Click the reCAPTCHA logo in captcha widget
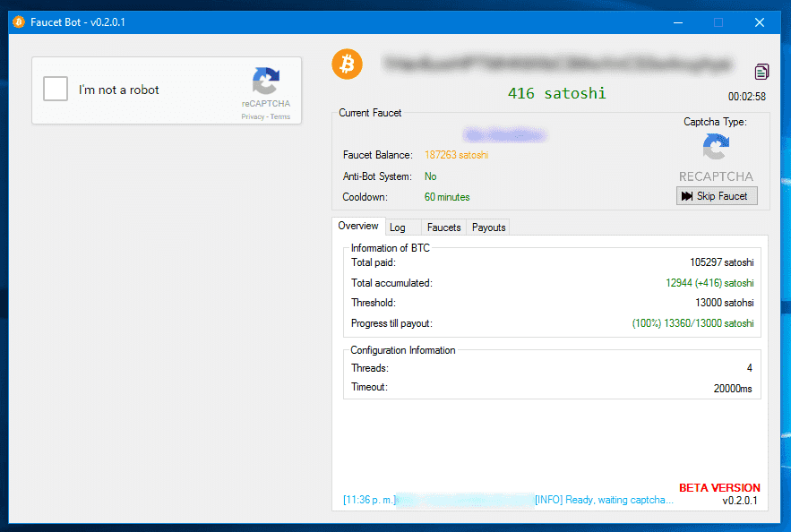Screen dimensions: 791x532 [x=265, y=82]
